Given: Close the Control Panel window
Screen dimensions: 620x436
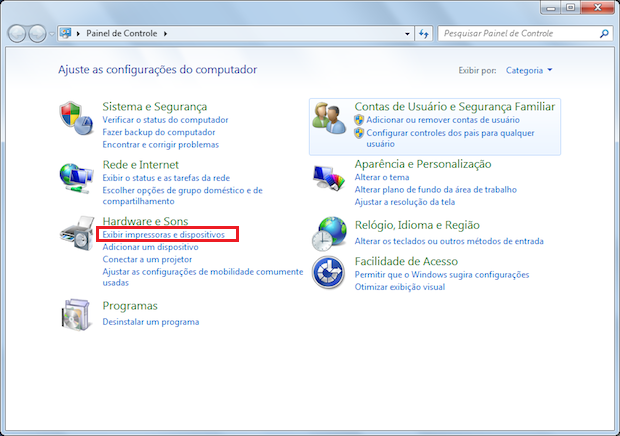Looking at the screenshot, I should tap(597, 8).
